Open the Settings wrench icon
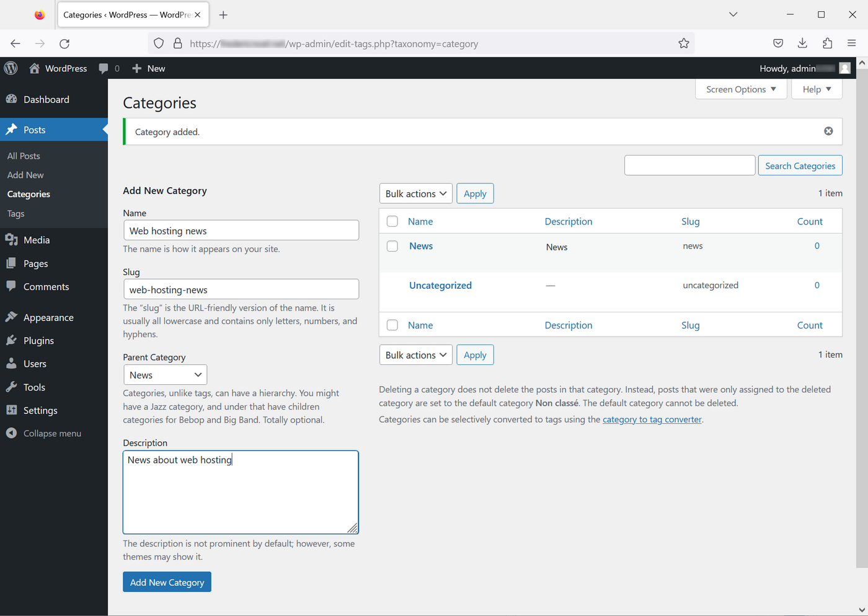 coord(12,410)
